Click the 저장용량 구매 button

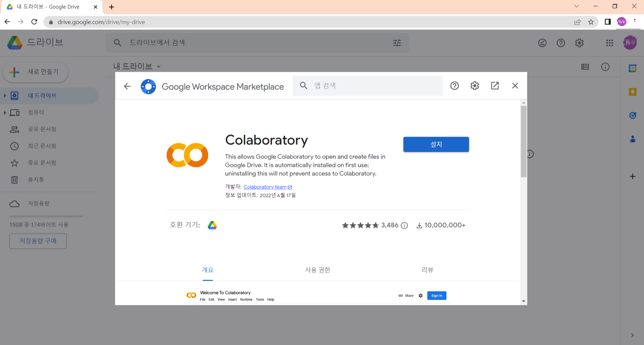pyautogui.click(x=38, y=241)
